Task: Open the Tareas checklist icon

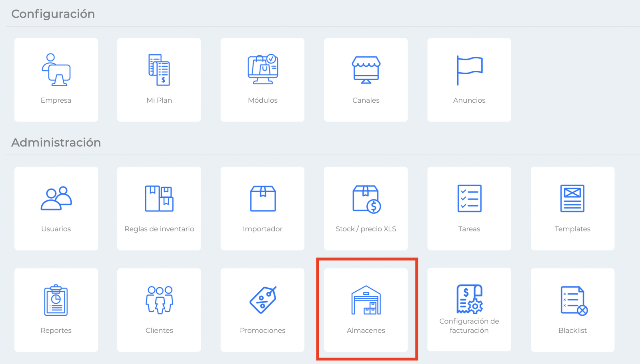Action: click(470, 198)
